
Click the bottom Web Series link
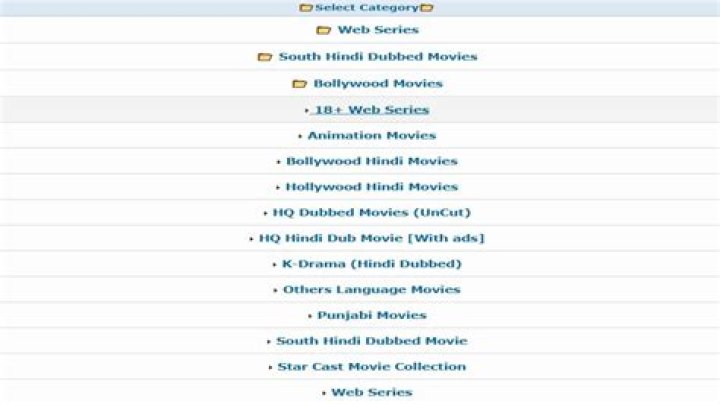[x=371, y=393]
